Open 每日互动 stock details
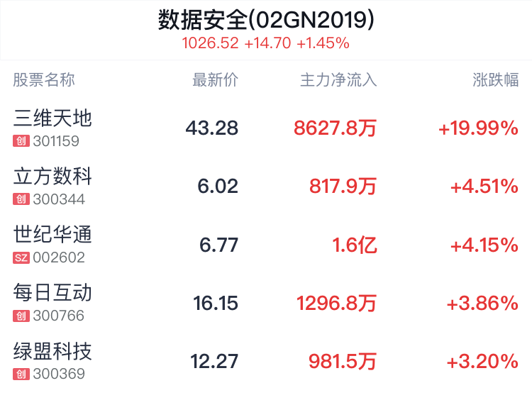Screen dimensions: 532x400 (266, 303)
